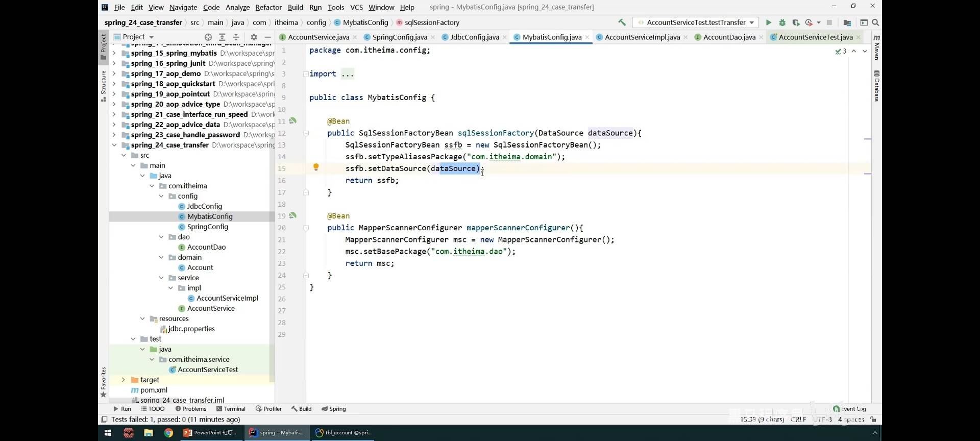Viewport: 980px width, 441px height.
Task: Unfold the collapsed import block
Action: coord(306,74)
